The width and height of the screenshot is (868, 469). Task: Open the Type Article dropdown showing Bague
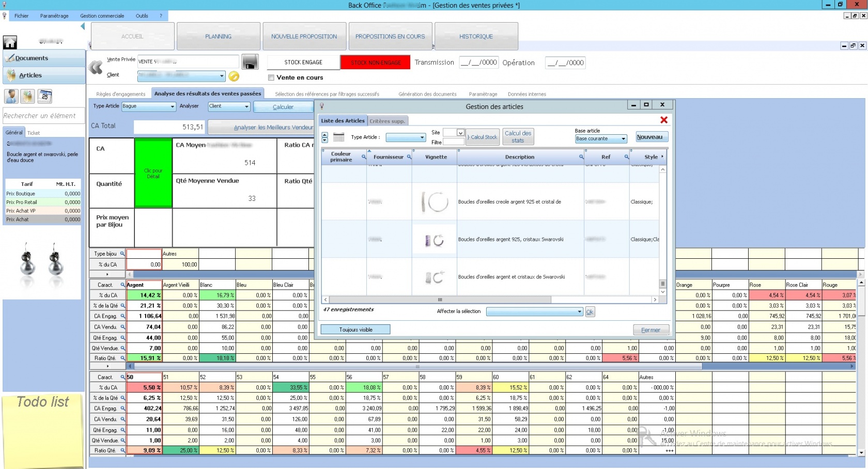pos(149,106)
